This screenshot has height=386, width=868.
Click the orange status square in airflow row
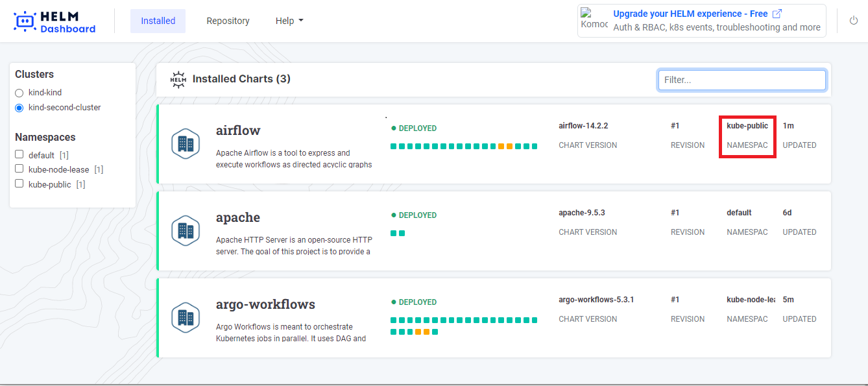(501, 147)
